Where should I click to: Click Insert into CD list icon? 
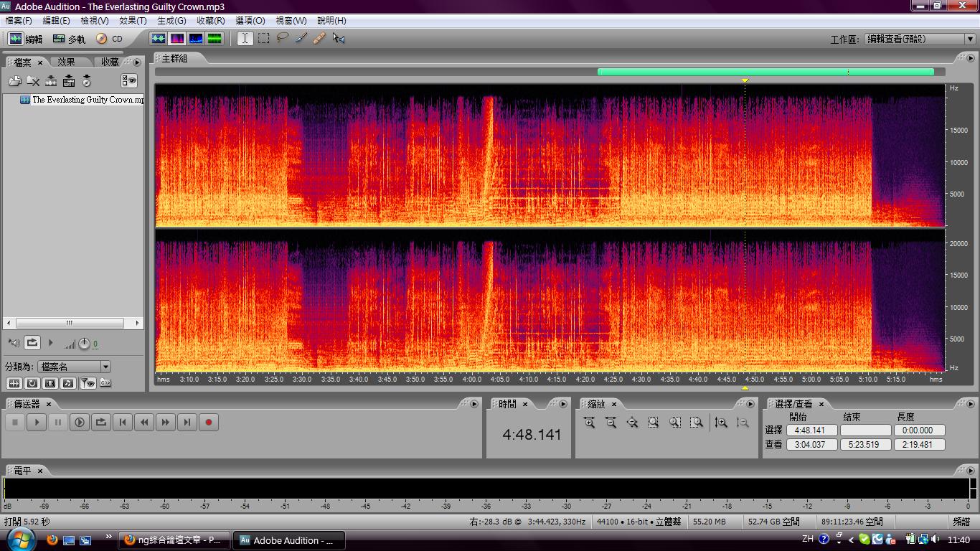pyautogui.click(x=87, y=81)
